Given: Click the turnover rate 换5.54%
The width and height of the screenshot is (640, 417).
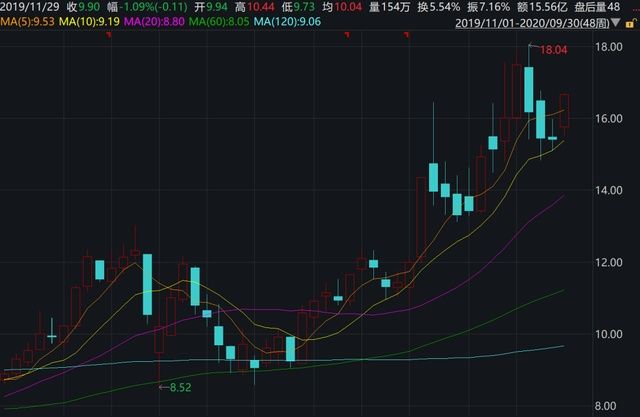Looking at the screenshot, I should pos(438,7).
